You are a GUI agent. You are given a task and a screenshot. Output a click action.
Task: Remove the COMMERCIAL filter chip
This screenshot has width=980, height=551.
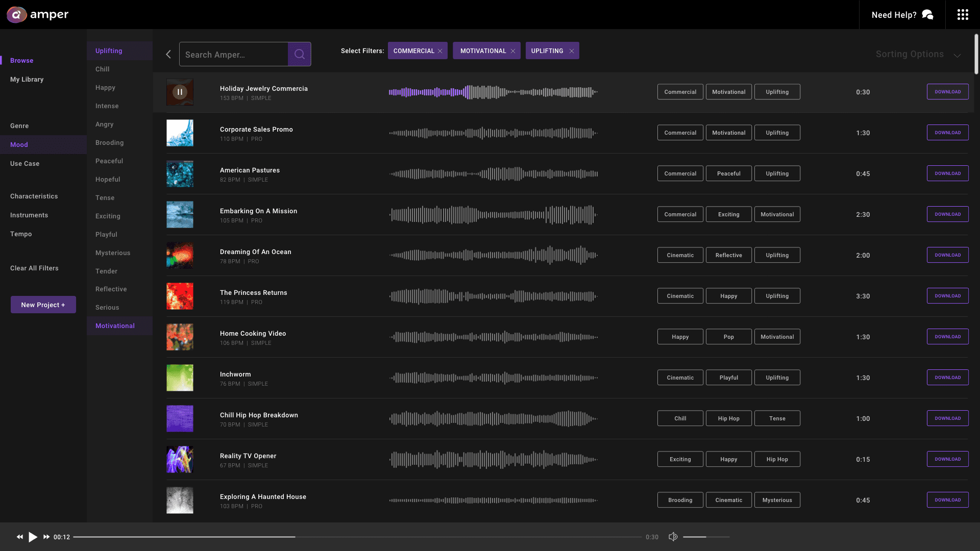pyautogui.click(x=440, y=51)
